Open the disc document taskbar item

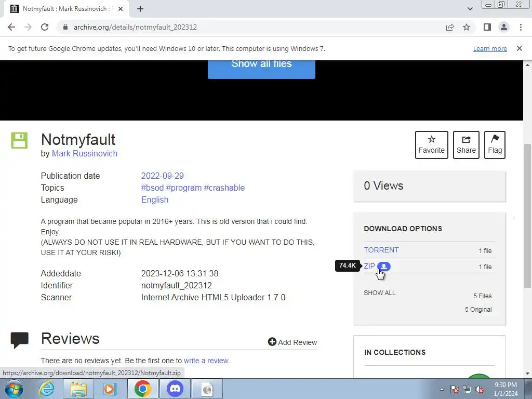[x=207, y=389]
